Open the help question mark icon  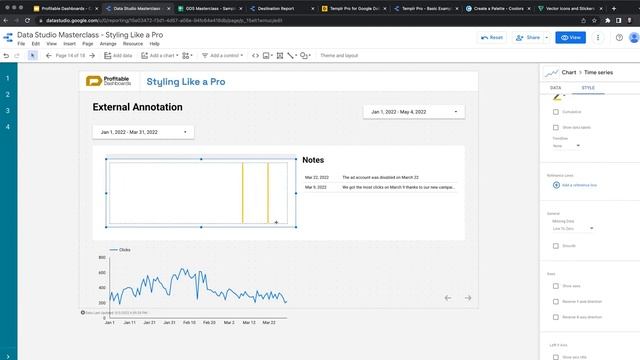coord(619,38)
